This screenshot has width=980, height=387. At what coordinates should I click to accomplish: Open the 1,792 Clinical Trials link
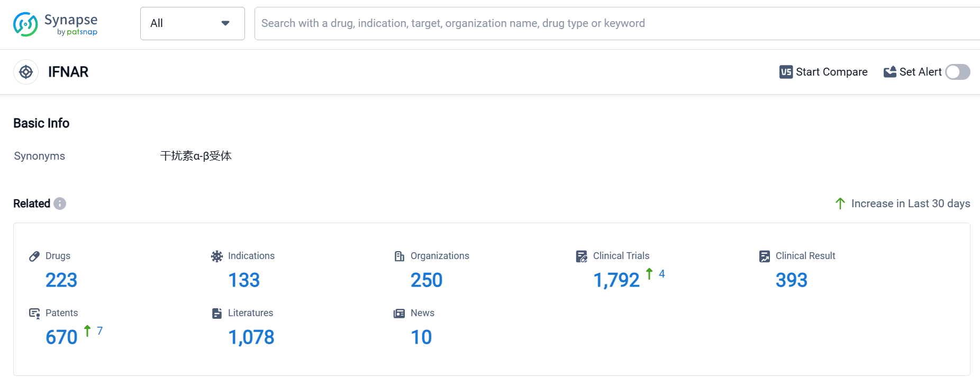(x=616, y=280)
